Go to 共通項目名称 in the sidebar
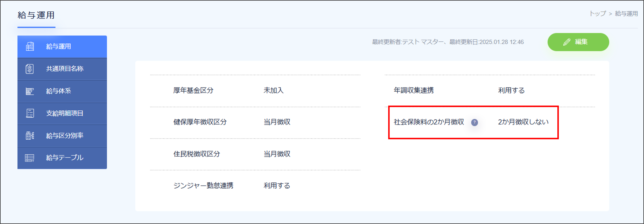644x224 pixels. click(62, 69)
